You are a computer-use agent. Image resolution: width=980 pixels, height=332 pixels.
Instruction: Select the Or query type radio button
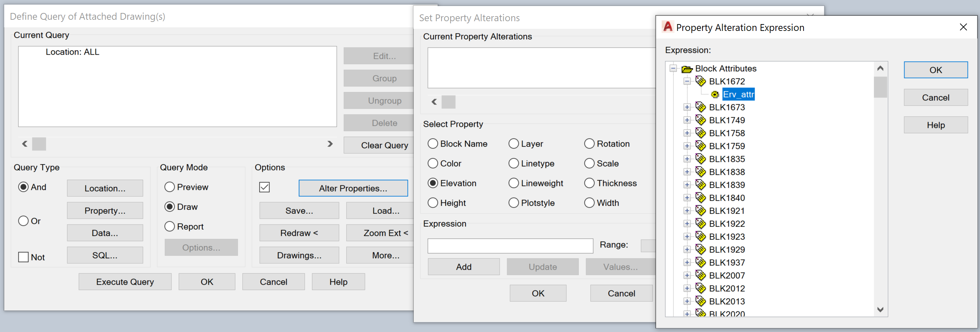(24, 221)
